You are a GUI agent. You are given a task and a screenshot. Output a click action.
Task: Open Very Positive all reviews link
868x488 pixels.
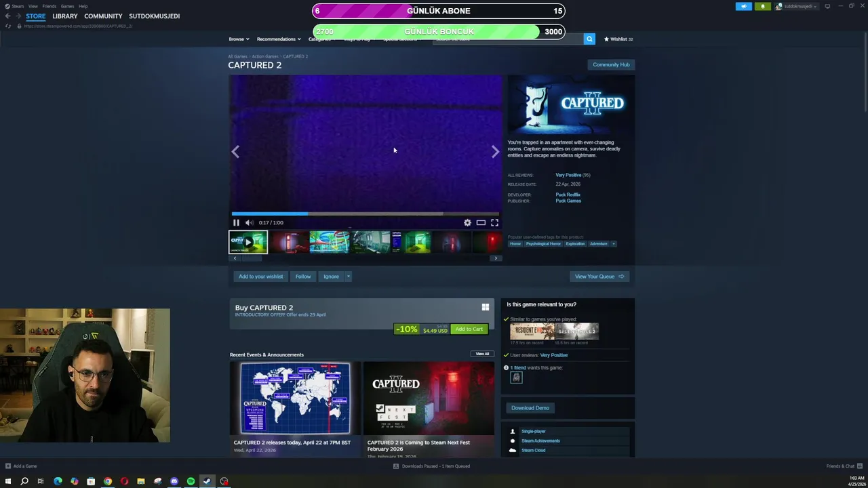pyautogui.click(x=568, y=175)
